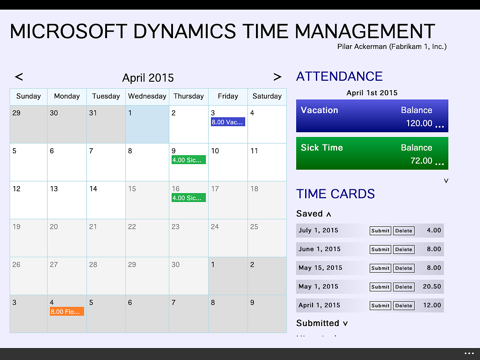Submit the July 1, 2015 time card
This screenshot has width=480, height=360.
[380, 231]
